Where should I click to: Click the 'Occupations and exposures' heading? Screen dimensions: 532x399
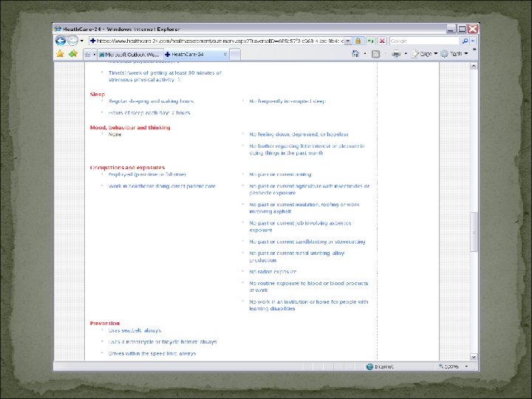pyautogui.click(x=127, y=167)
